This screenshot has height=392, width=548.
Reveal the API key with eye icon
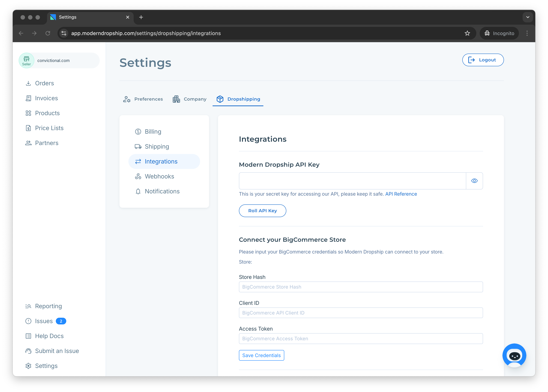(x=474, y=181)
